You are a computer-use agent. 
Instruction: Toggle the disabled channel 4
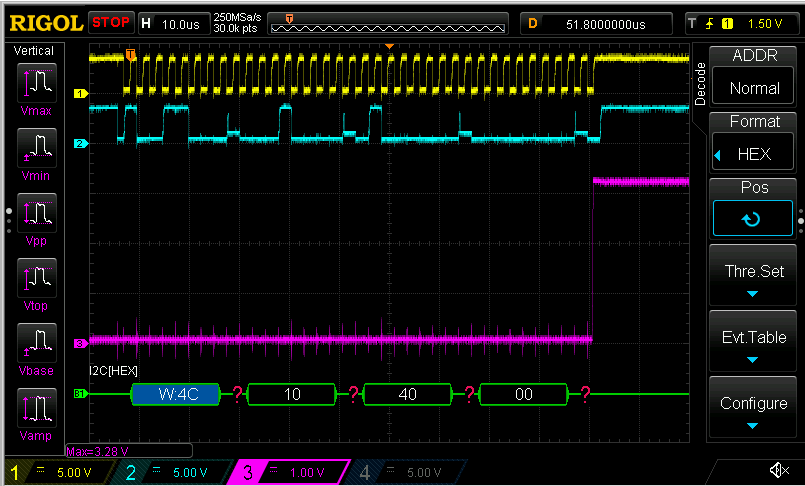407,472
